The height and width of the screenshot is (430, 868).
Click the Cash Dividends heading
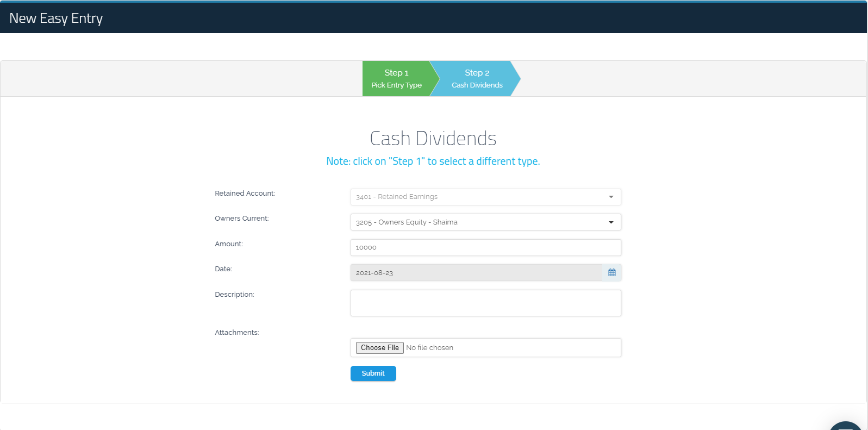tap(433, 139)
